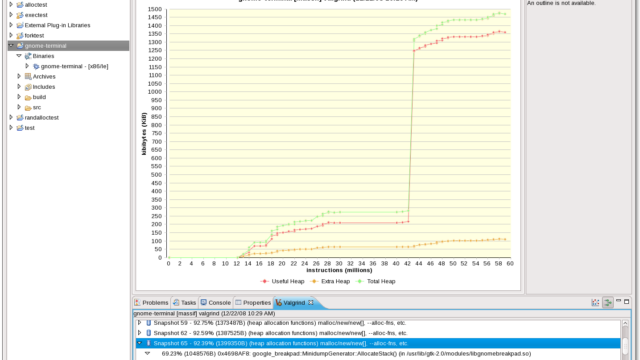
Task: Expand Snapshot 62 row
Action: [140, 333]
